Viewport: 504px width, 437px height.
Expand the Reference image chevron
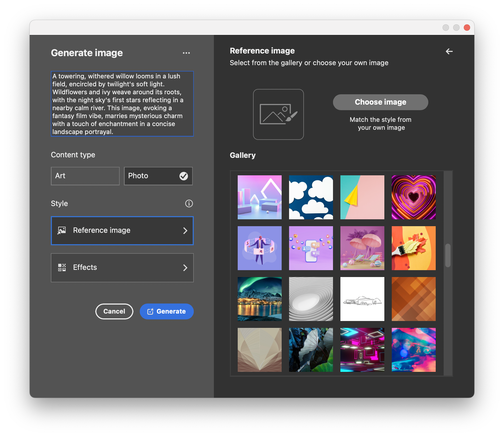tap(185, 231)
